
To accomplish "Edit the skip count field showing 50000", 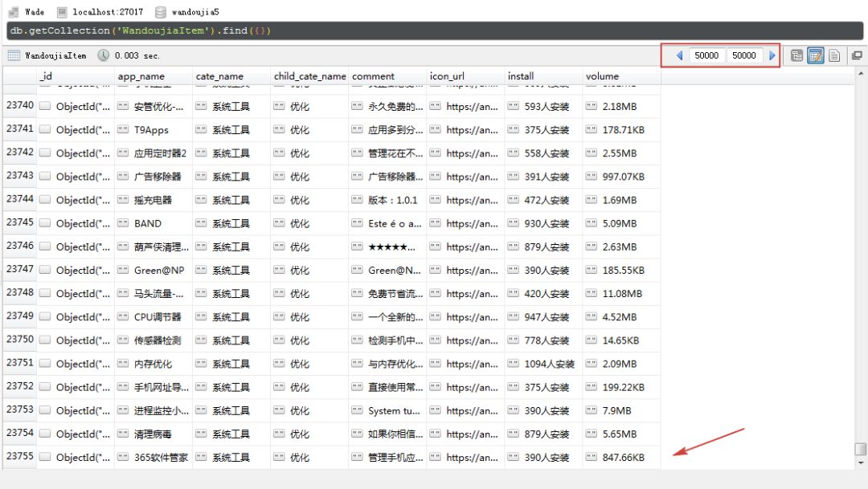I will pyautogui.click(x=706, y=55).
